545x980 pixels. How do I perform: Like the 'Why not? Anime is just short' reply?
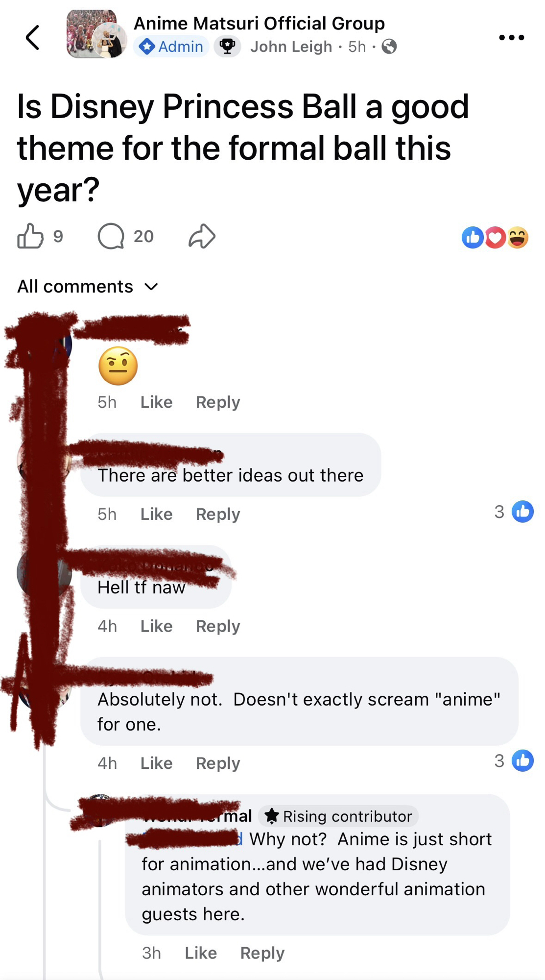coord(201,953)
